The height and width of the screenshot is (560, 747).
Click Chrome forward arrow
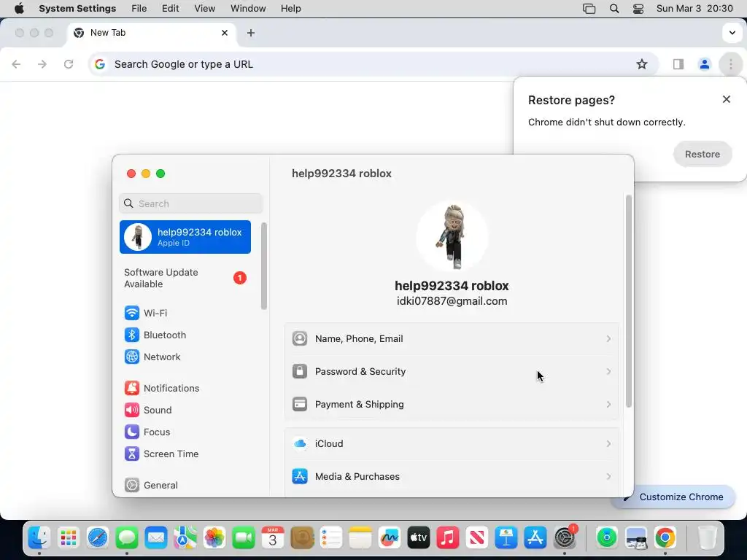point(42,64)
